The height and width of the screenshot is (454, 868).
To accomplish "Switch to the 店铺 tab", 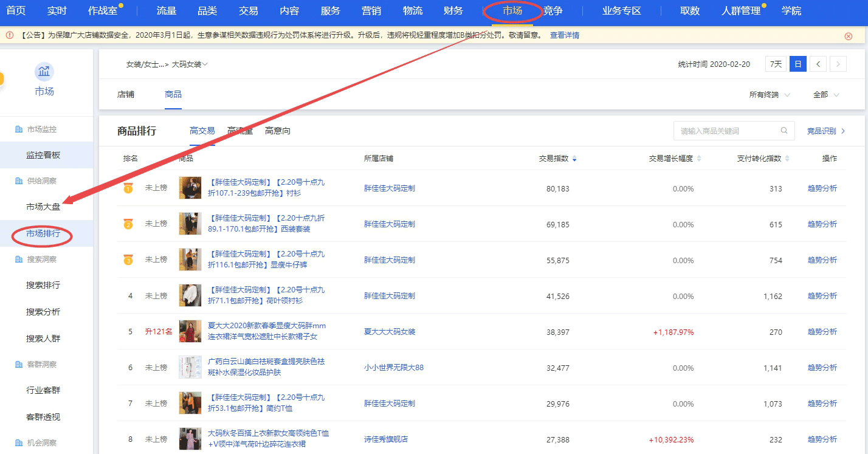I will click(x=126, y=95).
